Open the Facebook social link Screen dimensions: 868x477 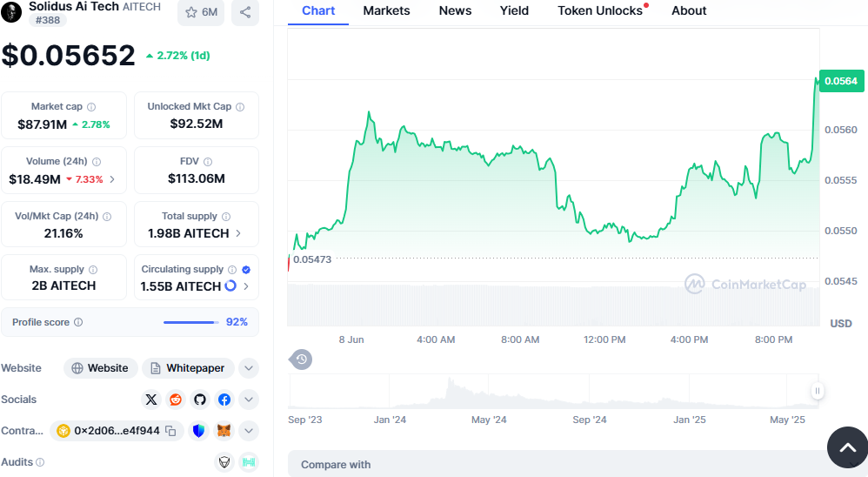tap(224, 400)
